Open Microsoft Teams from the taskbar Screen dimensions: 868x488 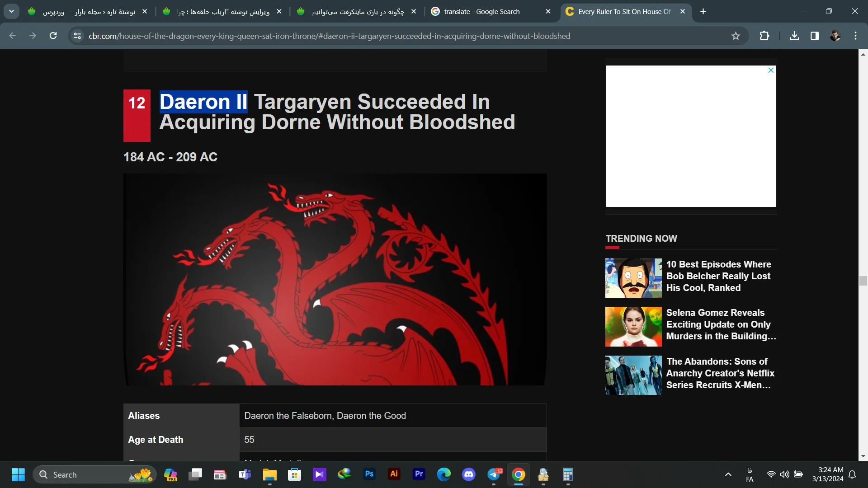click(245, 474)
